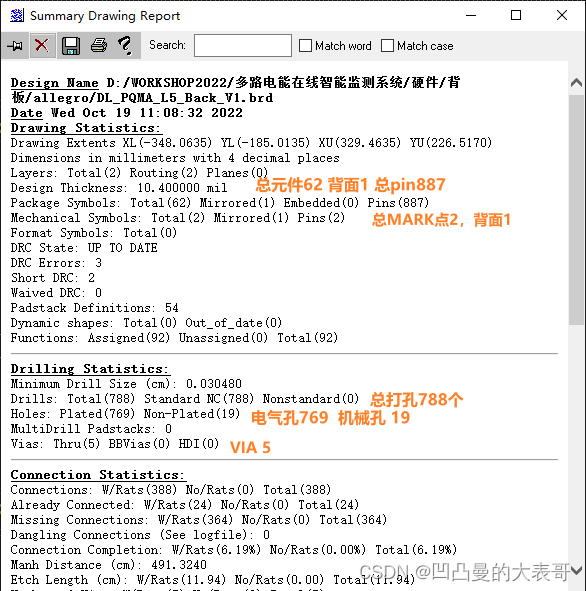The width and height of the screenshot is (586, 591).
Task: Click the 'Connections: W/Rats(388)' line
Action: (171, 490)
